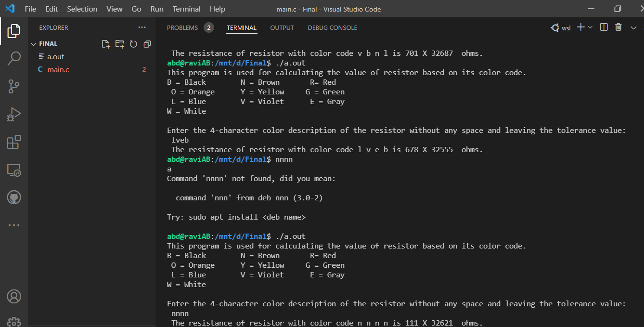The image size is (644, 327).
Task: Open the Manage gear menu
Action: [x=14, y=321]
